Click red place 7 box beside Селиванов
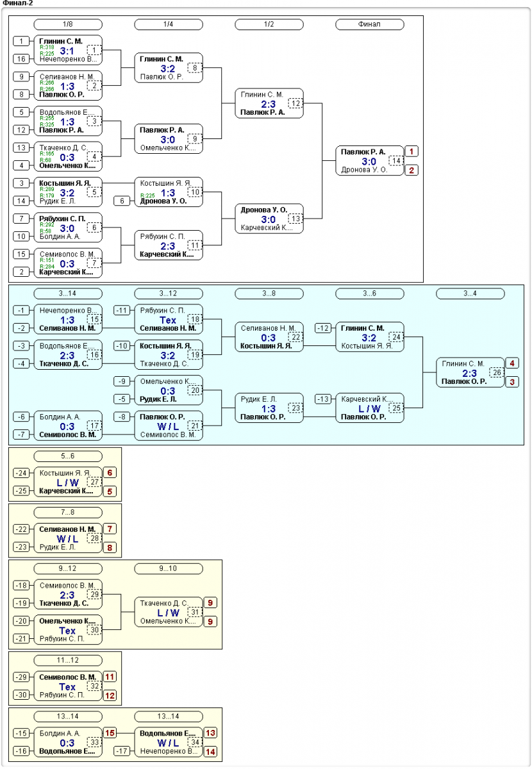 [110, 529]
